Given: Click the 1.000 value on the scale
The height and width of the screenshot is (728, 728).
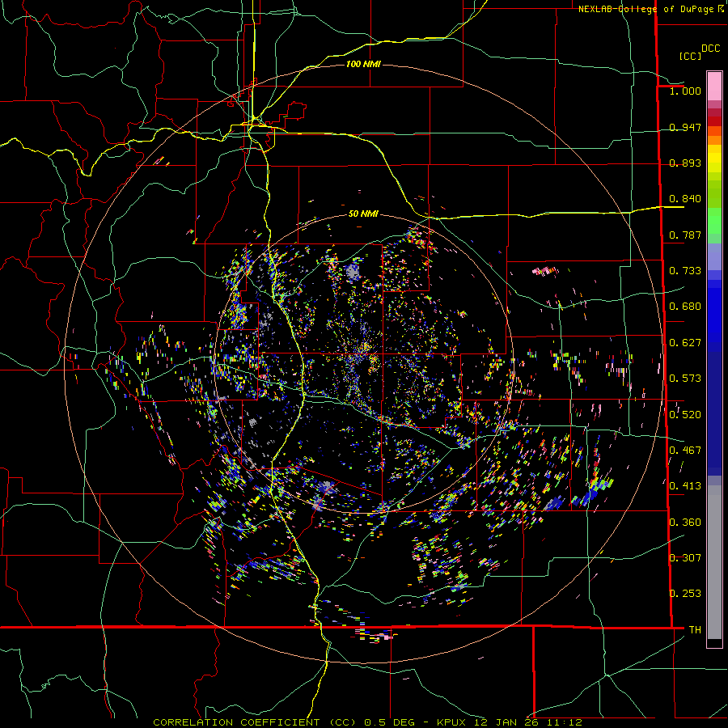Looking at the screenshot, I should point(685,91).
